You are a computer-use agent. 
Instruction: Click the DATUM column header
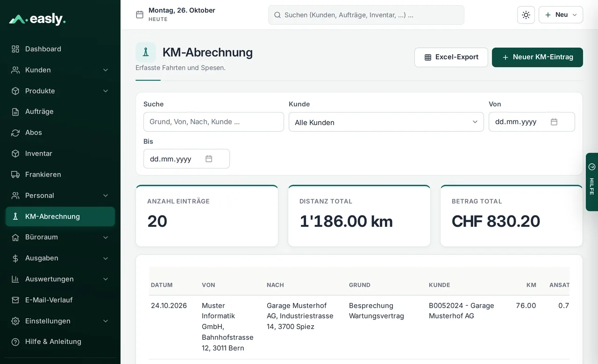[x=162, y=285]
